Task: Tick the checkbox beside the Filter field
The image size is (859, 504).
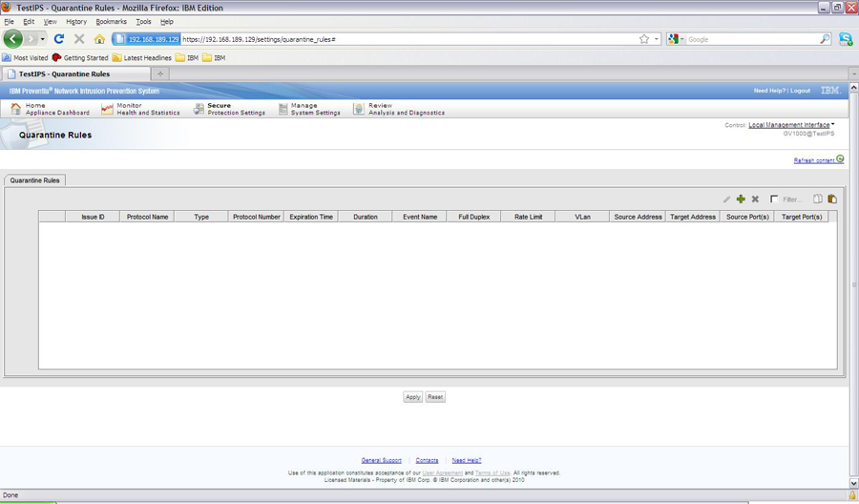Action: 773,199
